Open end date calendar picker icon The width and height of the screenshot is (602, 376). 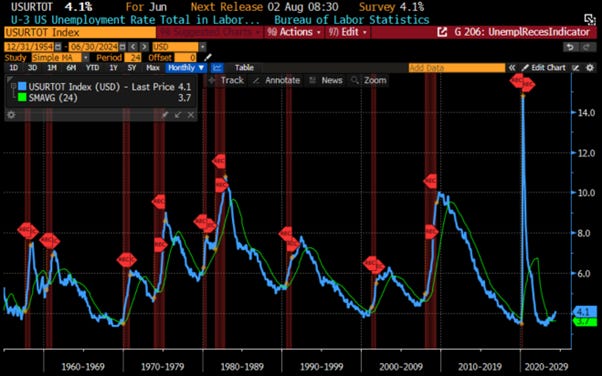coord(122,47)
